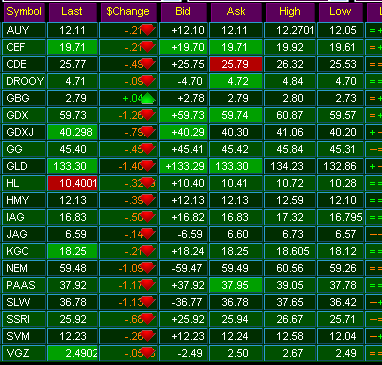Click the $Change column header

(128, 12)
